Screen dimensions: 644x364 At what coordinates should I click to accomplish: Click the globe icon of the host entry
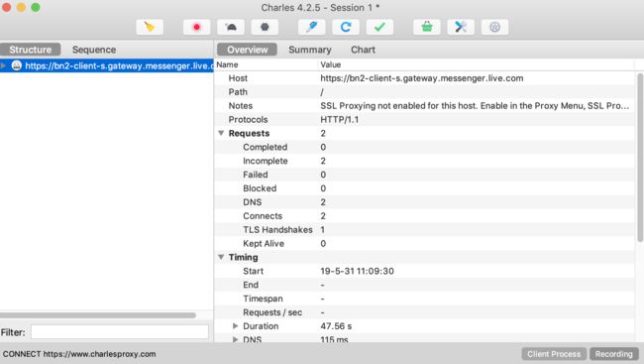click(x=17, y=65)
